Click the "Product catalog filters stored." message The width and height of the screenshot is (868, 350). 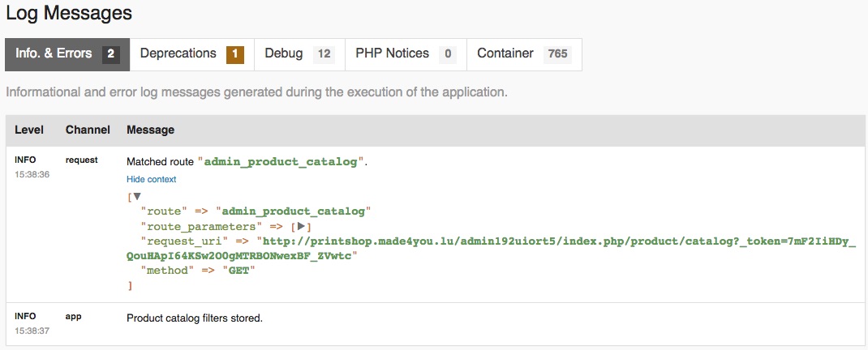[195, 318]
